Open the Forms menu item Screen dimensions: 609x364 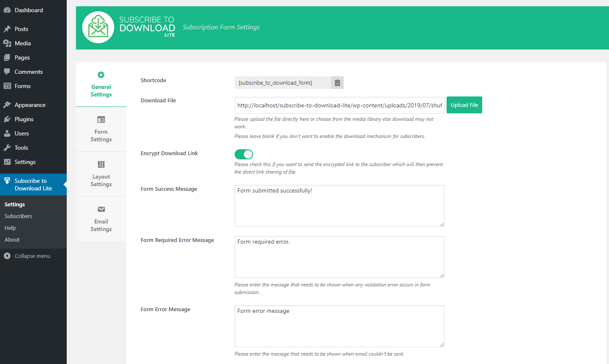tap(33, 86)
